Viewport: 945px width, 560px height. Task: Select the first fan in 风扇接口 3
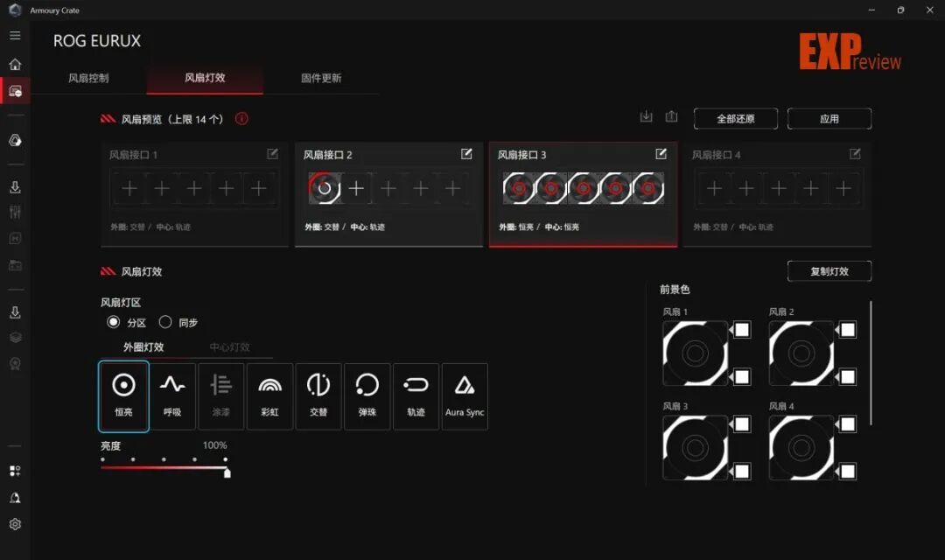pos(518,189)
